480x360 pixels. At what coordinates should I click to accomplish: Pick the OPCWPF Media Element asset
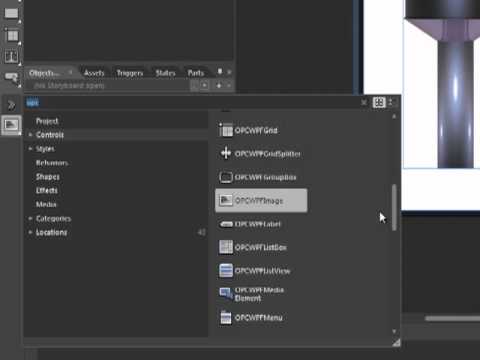coord(252,294)
